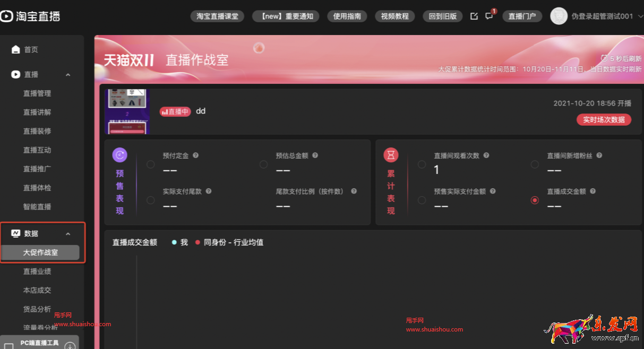Click the help icon beside 直播成交金额
This screenshot has height=349, width=644.
pyautogui.click(x=593, y=191)
